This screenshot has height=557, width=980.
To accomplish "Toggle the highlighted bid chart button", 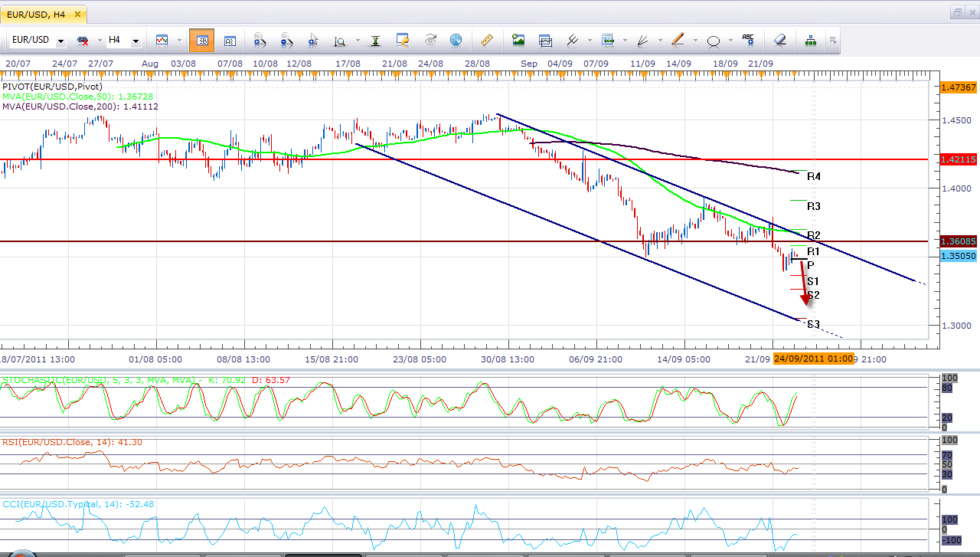I will coord(201,40).
